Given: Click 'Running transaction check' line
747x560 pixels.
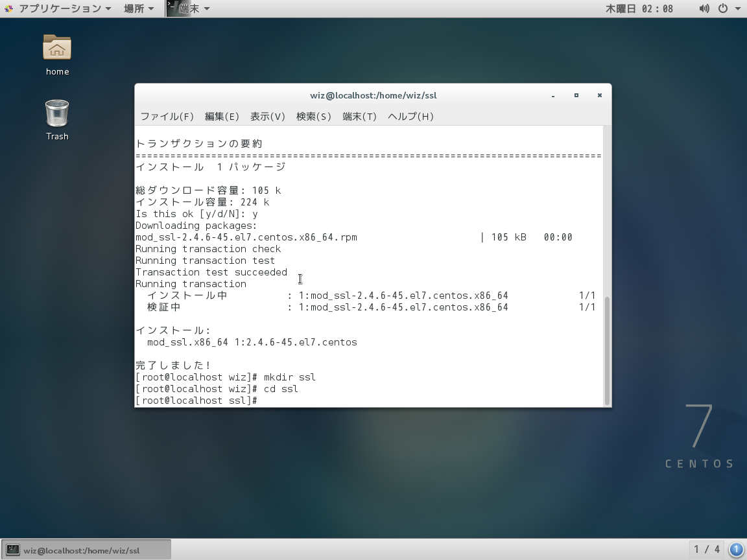Looking at the screenshot, I should (208, 249).
